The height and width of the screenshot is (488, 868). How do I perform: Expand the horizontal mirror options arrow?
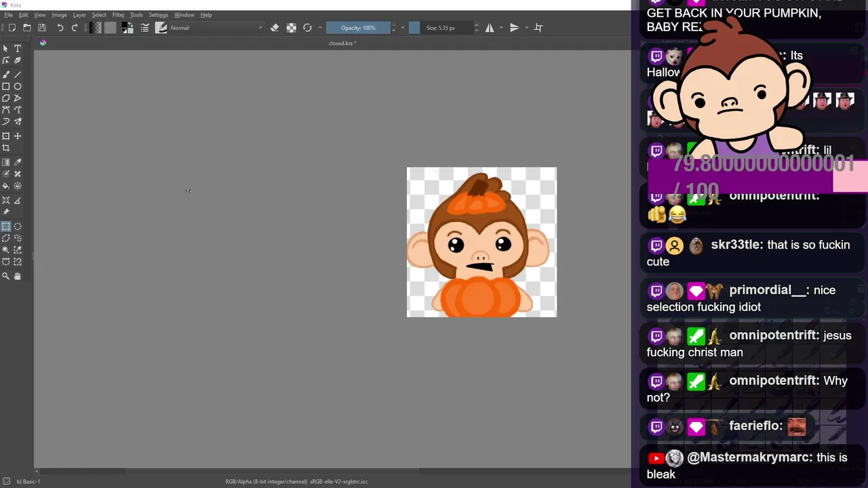click(x=501, y=28)
